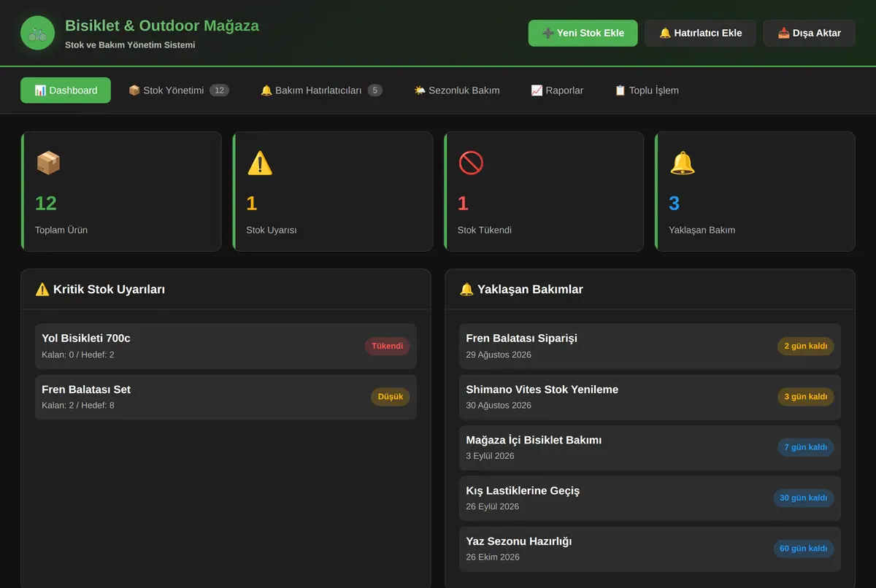
Task: Export data with Dışa Aktar button
Action: [809, 33]
